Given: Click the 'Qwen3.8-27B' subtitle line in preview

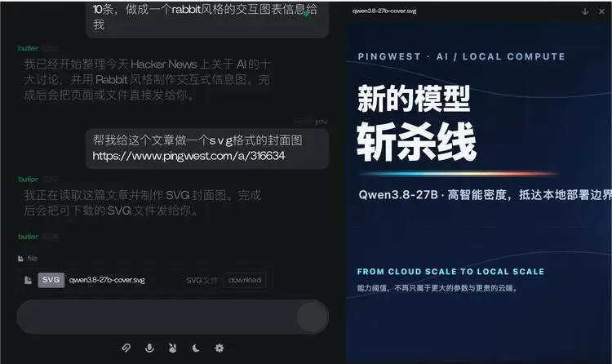Looking at the screenshot, I should point(485,194).
